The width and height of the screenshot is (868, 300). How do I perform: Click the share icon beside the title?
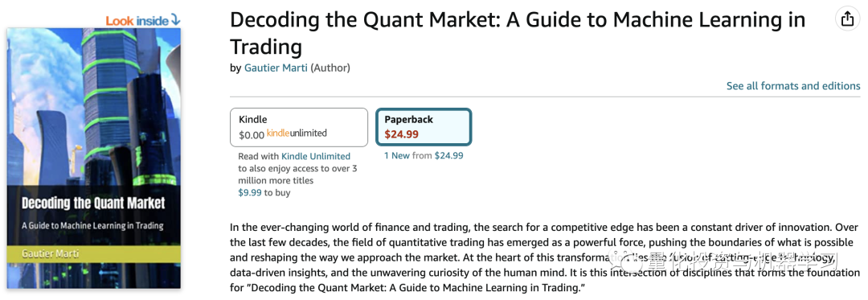847,20
